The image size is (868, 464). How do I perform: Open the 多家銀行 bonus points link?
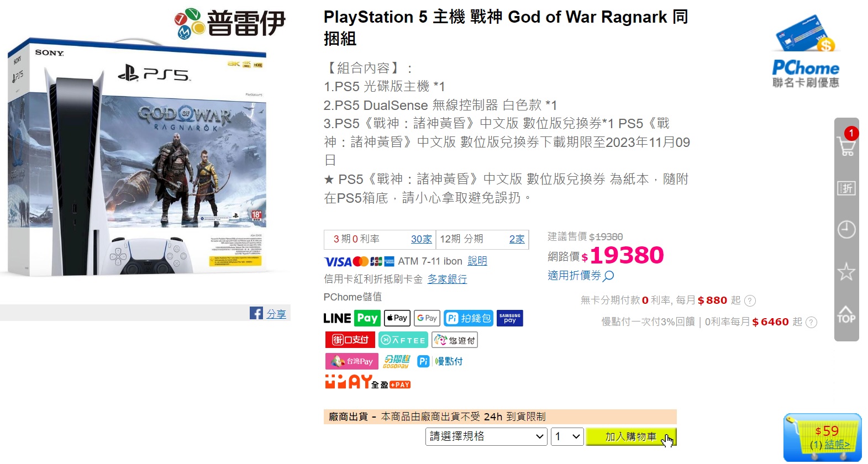click(448, 280)
